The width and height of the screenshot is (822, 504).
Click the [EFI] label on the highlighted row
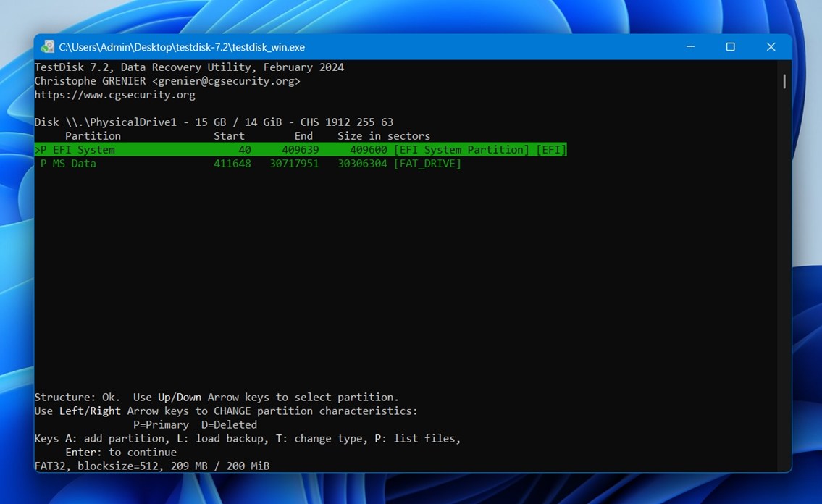[551, 149]
